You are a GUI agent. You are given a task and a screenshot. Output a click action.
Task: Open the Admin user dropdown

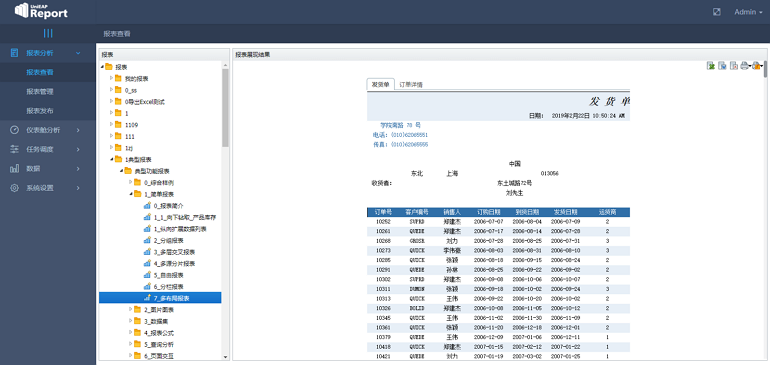748,12
